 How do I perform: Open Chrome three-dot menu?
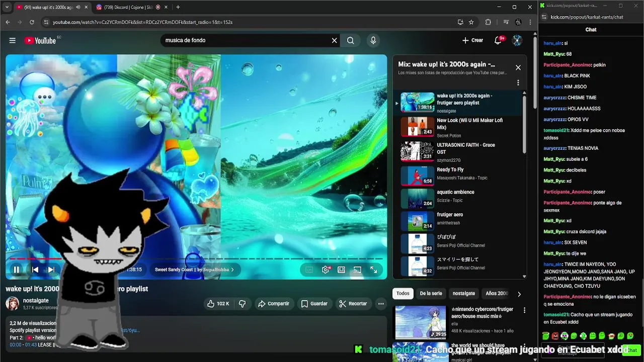530,22
